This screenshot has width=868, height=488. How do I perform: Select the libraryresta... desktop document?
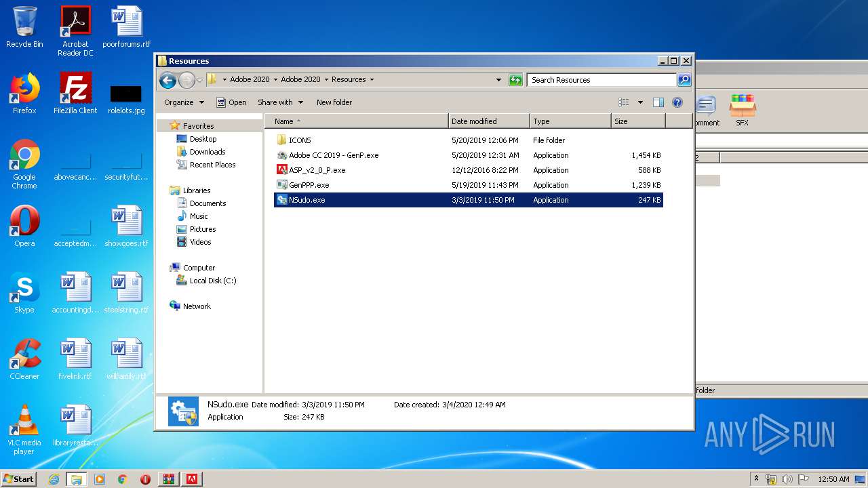coord(75,426)
